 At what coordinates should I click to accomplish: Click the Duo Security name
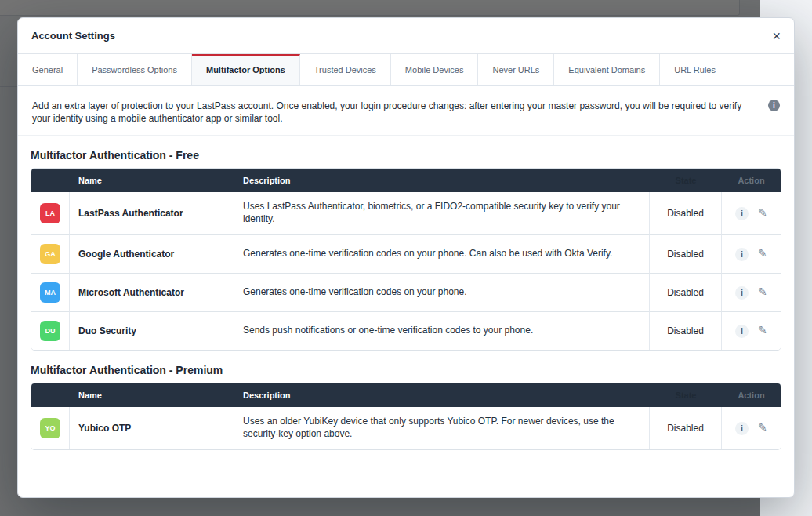tap(107, 331)
